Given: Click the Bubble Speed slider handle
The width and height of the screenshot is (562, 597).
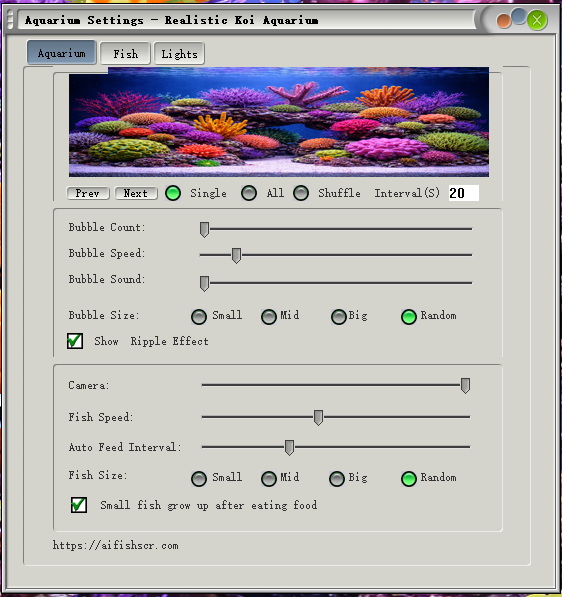Looking at the screenshot, I should pyautogui.click(x=236, y=255).
